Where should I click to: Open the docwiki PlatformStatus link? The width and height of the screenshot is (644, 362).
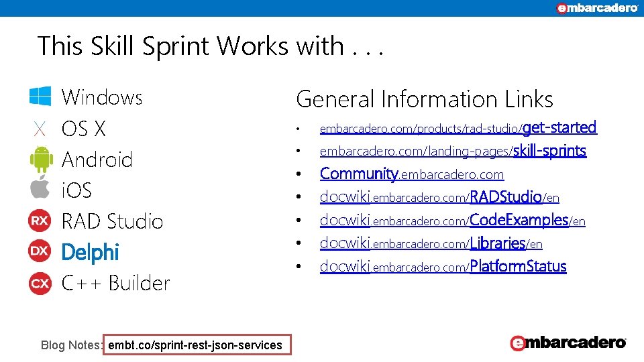443,266
